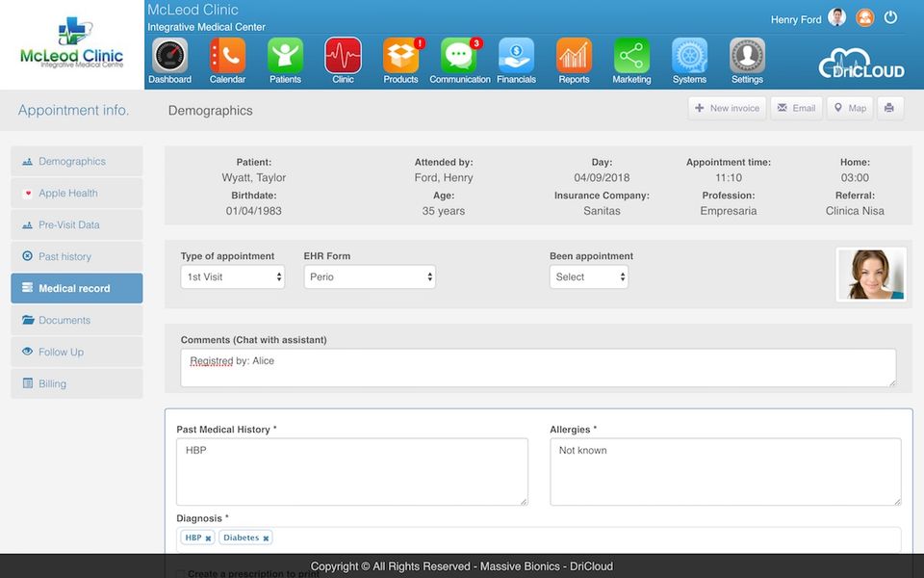
Task: Click the birthdate 01/04/1983
Action: (254, 211)
